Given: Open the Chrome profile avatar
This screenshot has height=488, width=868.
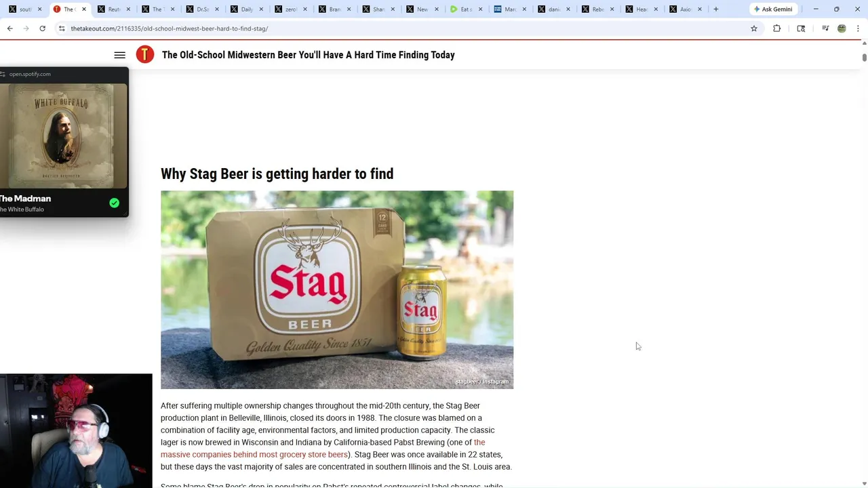Looking at the screenshot, I should coord(842,28).
